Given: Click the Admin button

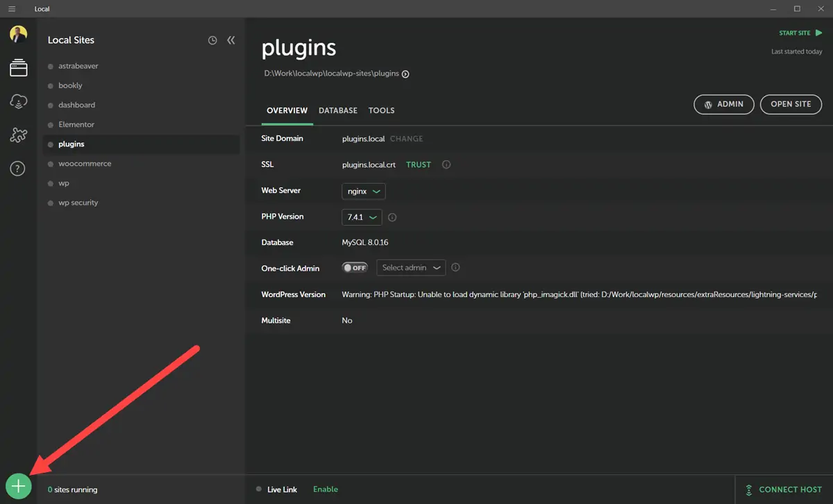Looking at the screenshot, I should click(x=723, y=104).
